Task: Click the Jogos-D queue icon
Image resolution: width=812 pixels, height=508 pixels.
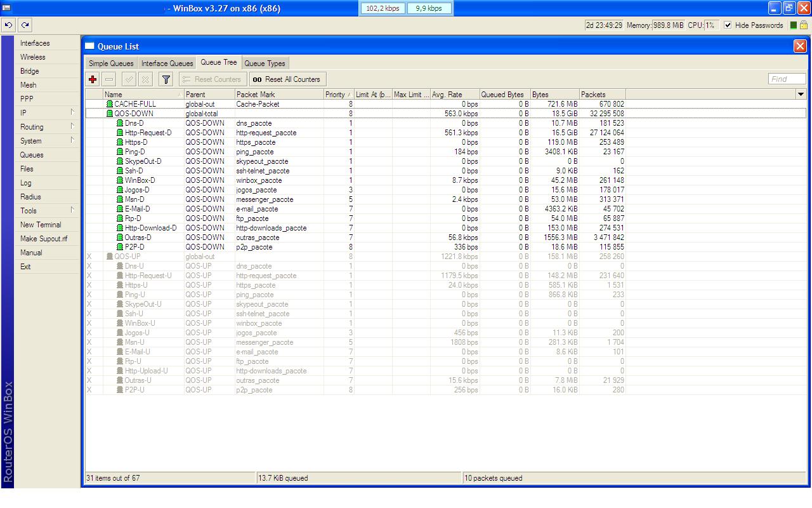Action: [x=120, y=190]
